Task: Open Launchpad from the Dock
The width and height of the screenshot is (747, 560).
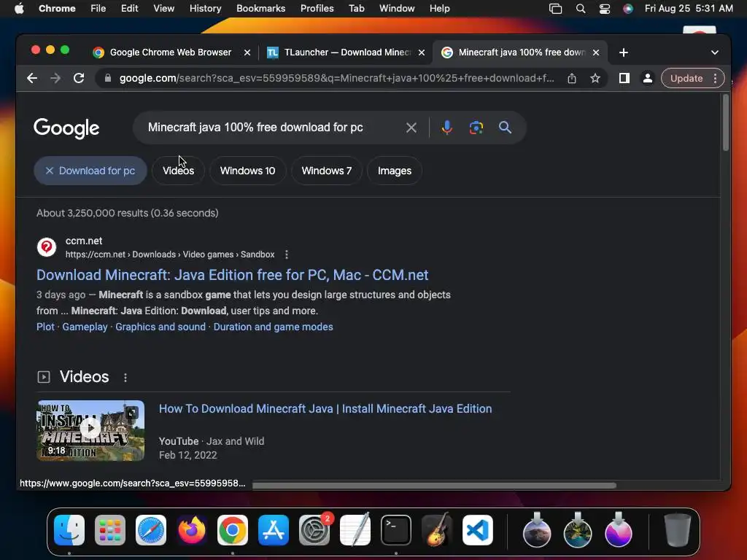Action: click(x=110, y=530)
